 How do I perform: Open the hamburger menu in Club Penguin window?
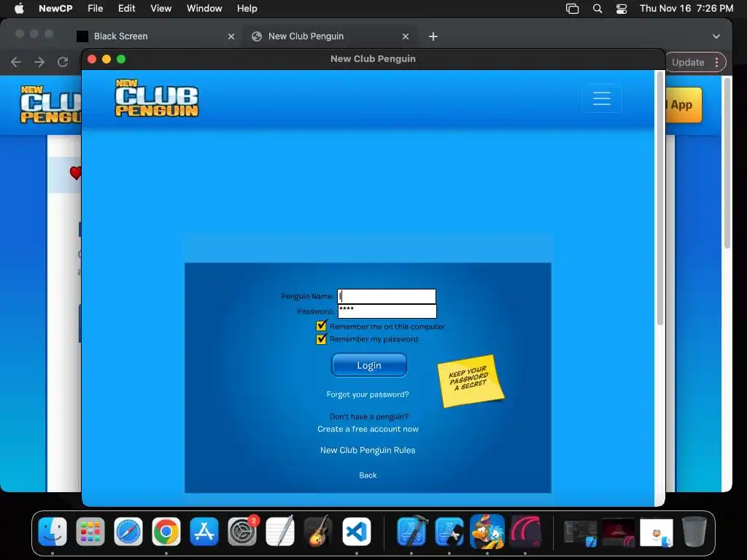click(x=601, y=98)
